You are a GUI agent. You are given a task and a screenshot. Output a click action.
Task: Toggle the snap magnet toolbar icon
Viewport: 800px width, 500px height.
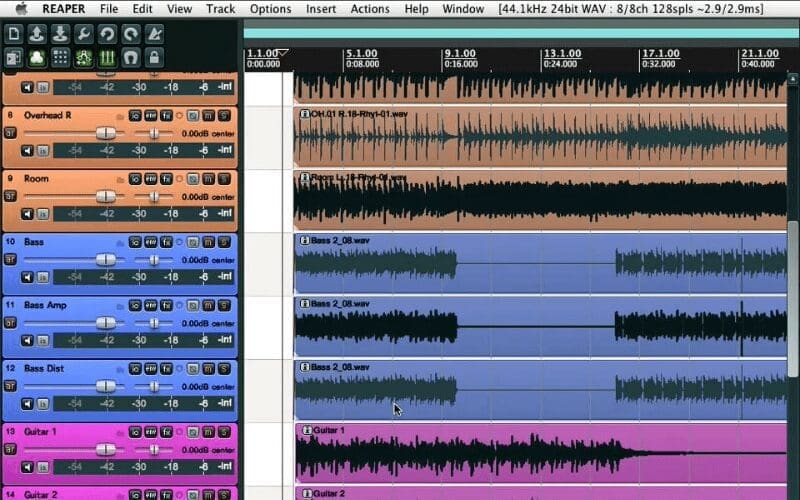pyautogui.click(x=131, y=58)
